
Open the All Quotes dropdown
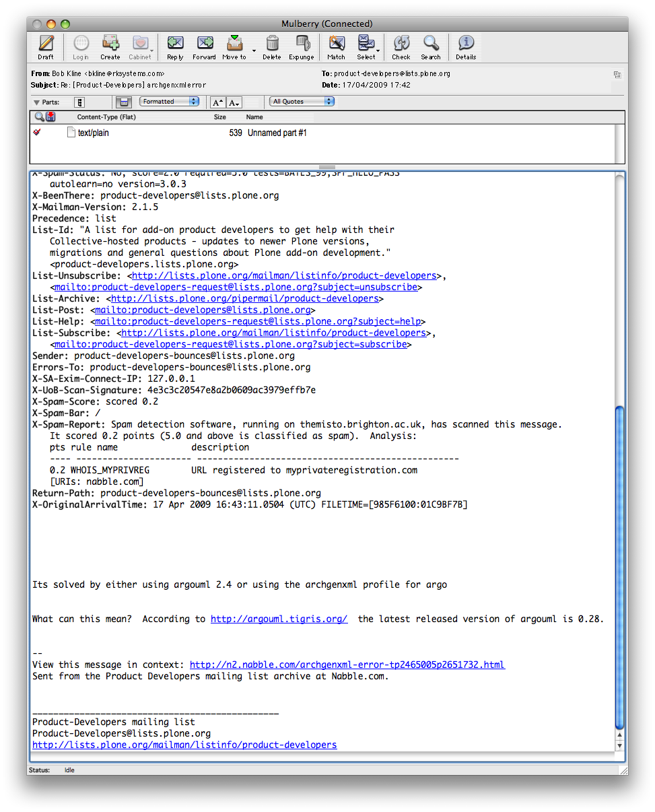[x=302, y=102]
